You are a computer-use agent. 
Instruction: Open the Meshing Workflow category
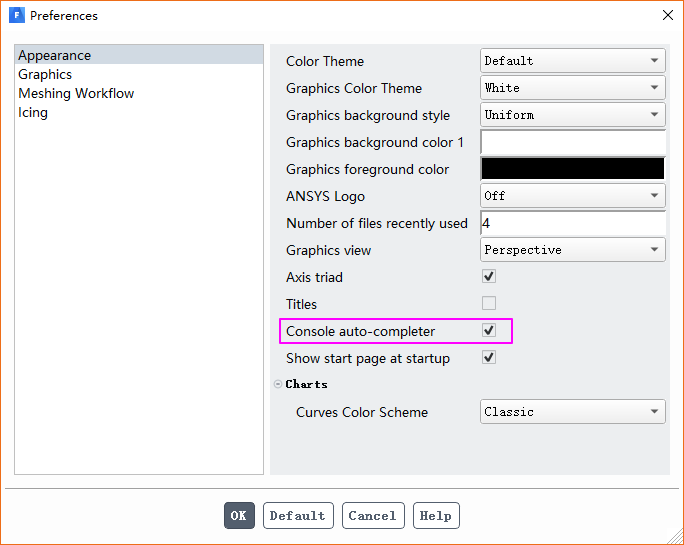76,94
